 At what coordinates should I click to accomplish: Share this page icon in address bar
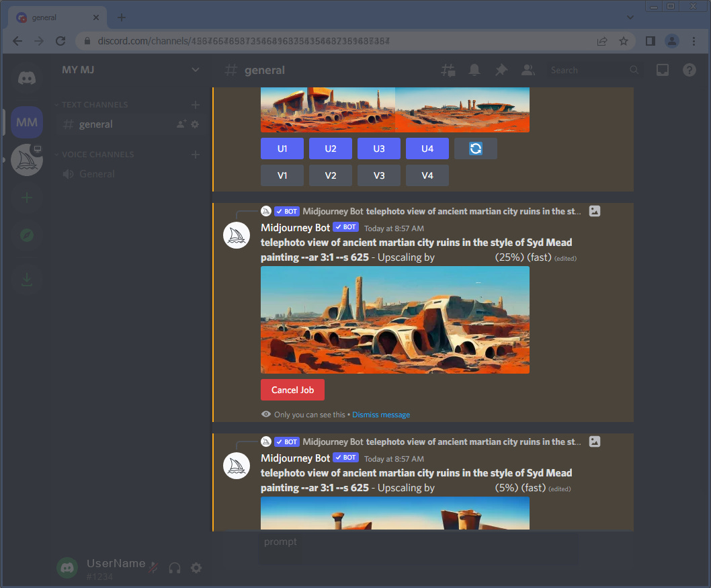coord(602,41)
